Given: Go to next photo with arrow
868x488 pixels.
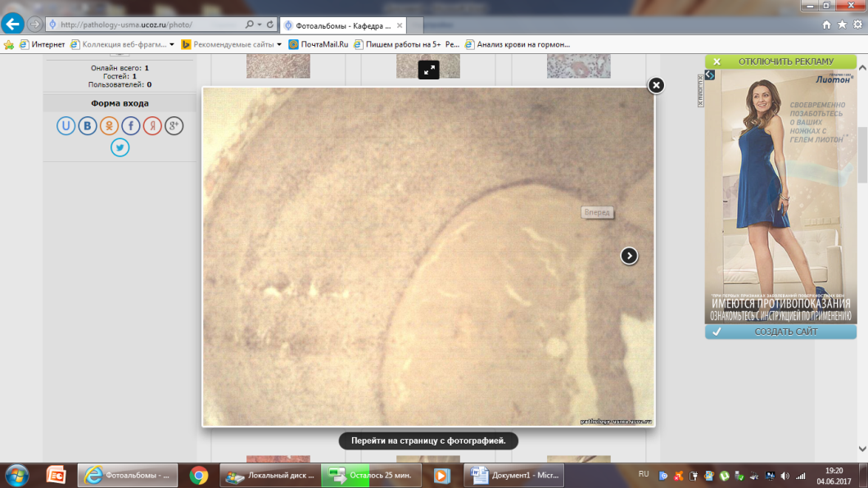Looking at the screenshot, I should (629, 255).
